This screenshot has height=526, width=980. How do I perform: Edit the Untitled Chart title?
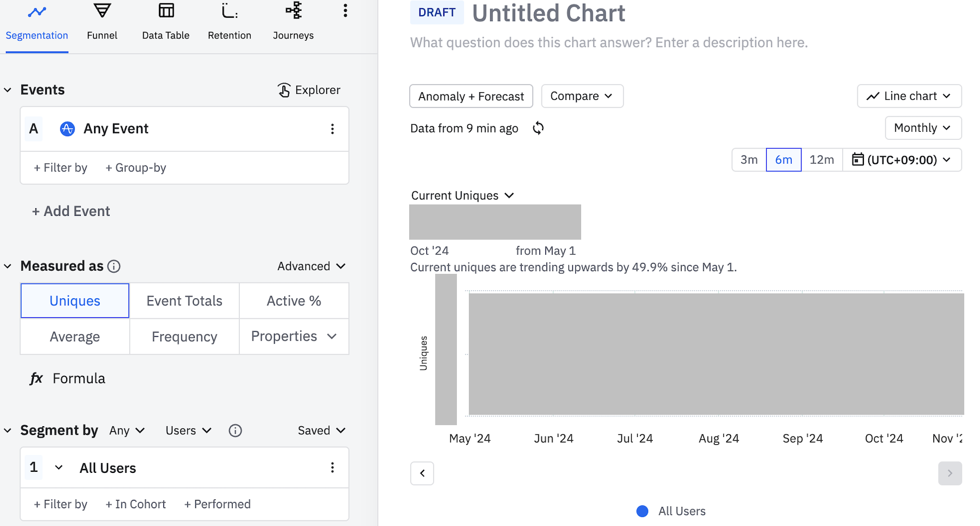[549, 13]
